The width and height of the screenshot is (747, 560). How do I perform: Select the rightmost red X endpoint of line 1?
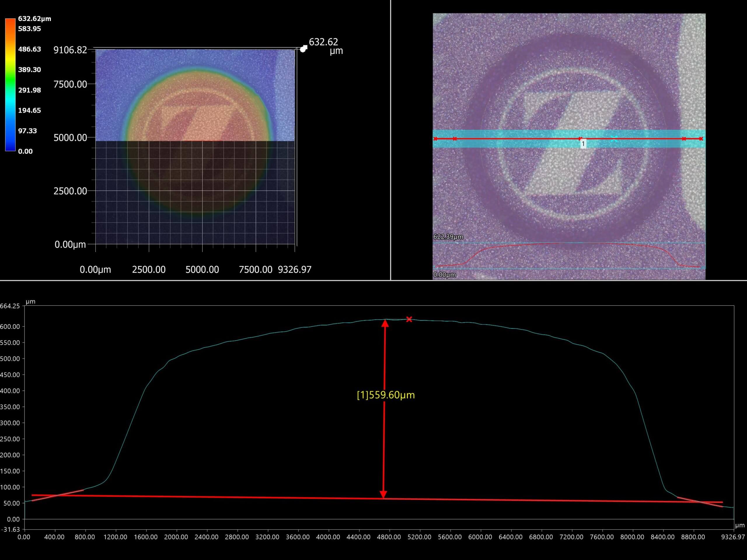tap(701, 139)
